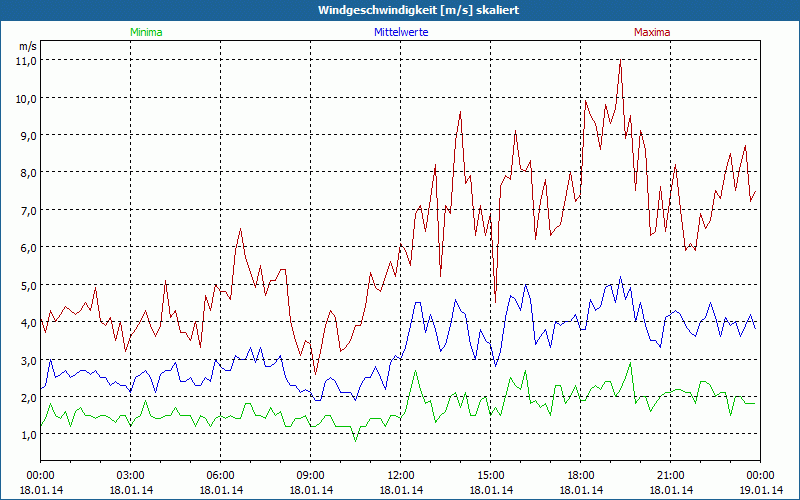Click the highest peak of the red Maxima curve
Image resolution: width=800 pixels, height=500 pixels.
[x=621, y=60]
